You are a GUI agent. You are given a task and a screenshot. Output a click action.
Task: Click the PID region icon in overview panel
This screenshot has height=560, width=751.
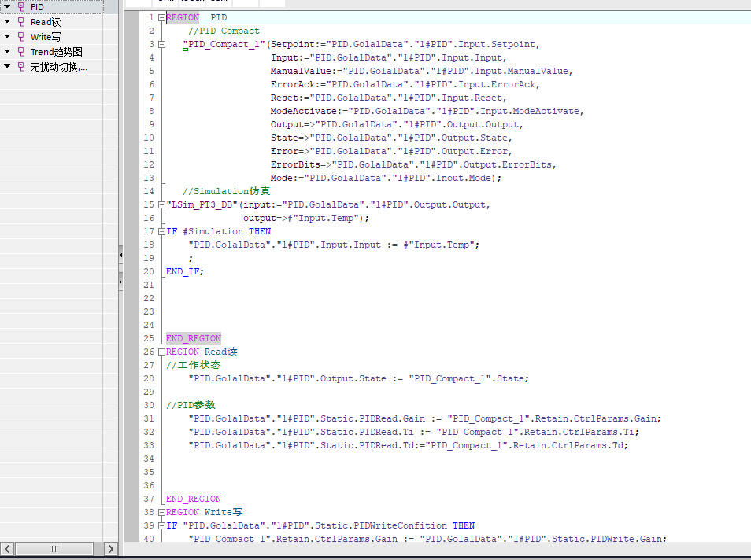21,7
